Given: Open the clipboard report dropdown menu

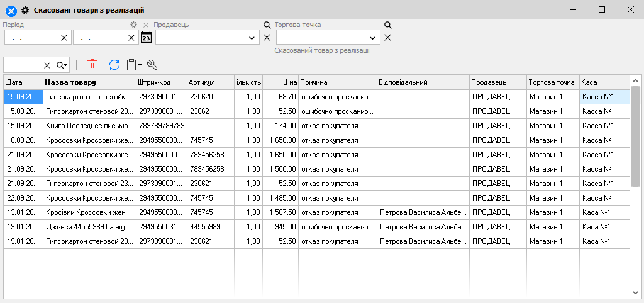Looking at the screenshot, I should click(x=133, y=65).
